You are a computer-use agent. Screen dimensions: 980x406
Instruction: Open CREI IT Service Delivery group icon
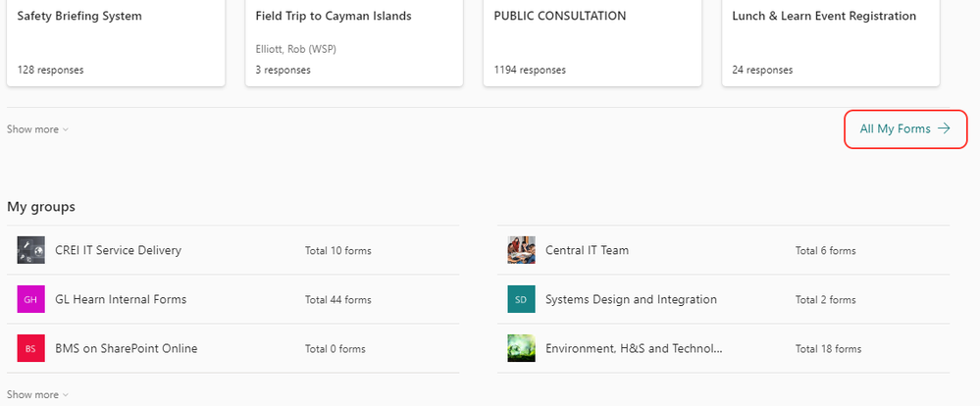(31, 250)
